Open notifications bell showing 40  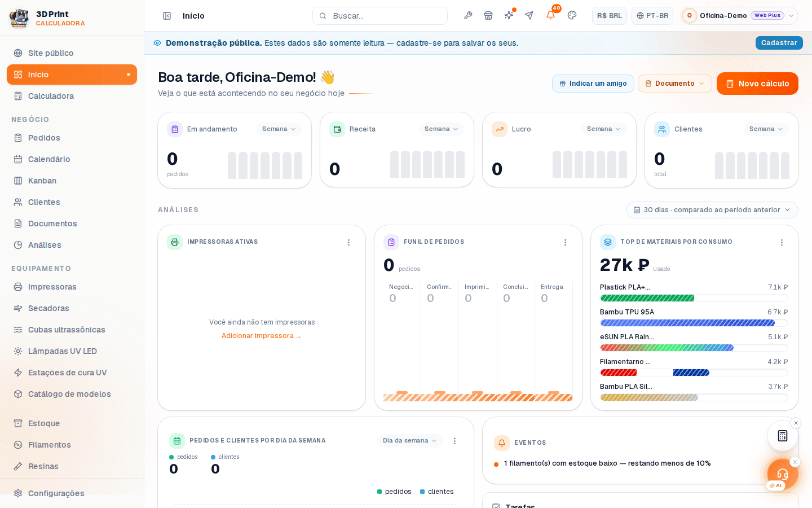click(551, 15)
